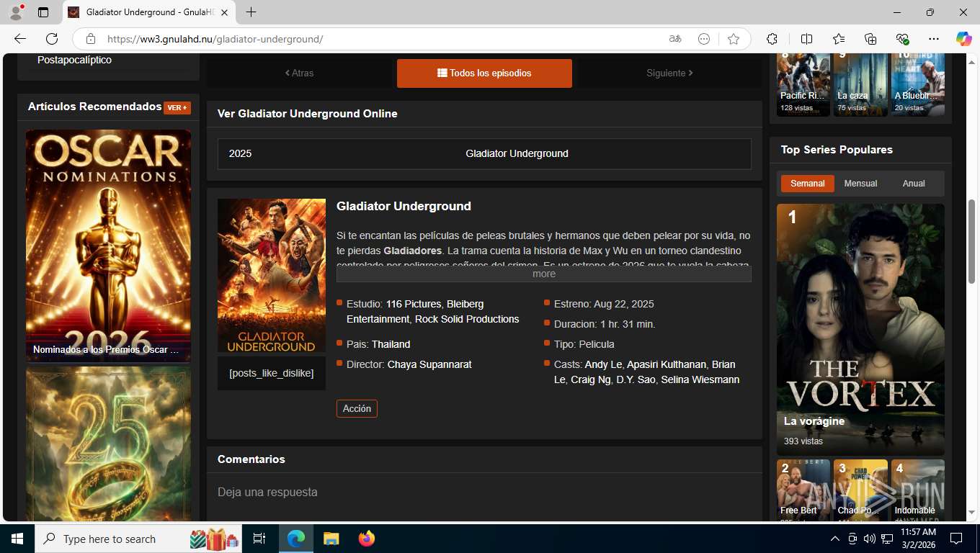Open collections icon in toolbar
Viewport: 980px width, 553px height.
[870, 39]
